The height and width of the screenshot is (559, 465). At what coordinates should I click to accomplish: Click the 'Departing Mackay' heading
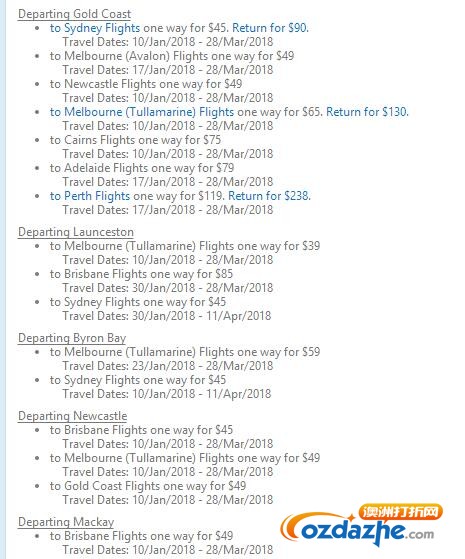[x=66, y=522]
